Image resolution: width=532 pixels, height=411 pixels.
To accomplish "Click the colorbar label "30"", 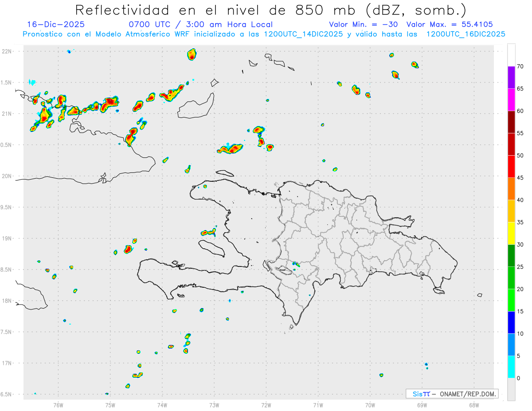I will (x=520, y=244).
